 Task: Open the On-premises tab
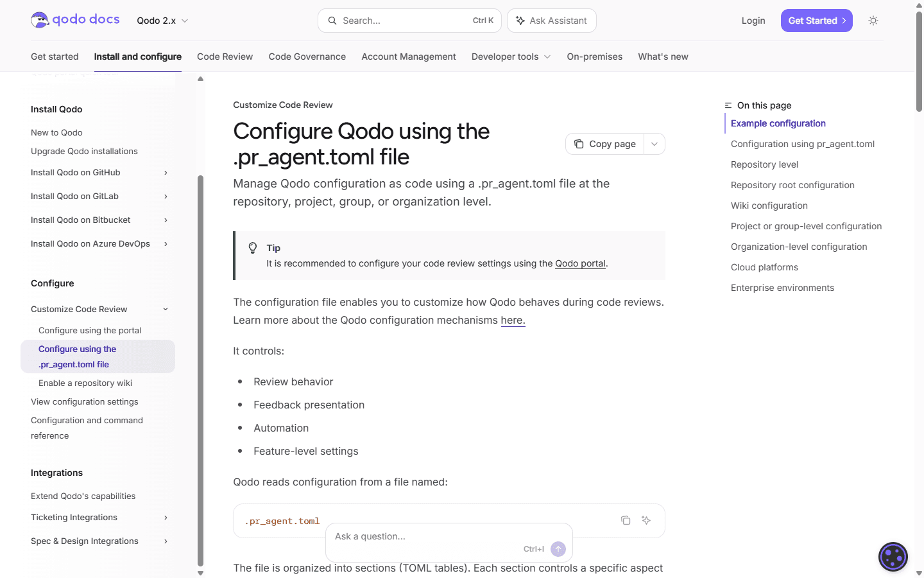point(594,57)
